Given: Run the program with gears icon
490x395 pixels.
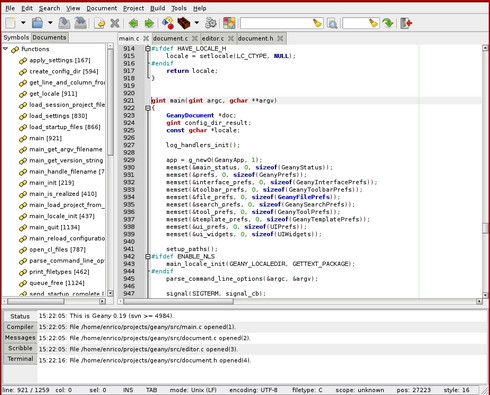Looking at the screenshot, I should pyautogui.click(x=211, y=23).
